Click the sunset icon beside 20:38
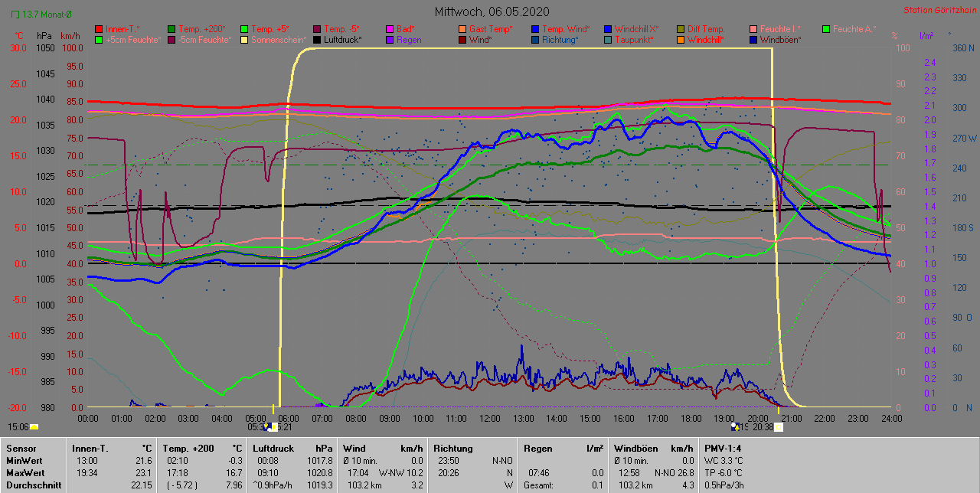Screen dimensions: 980x493 (779, 427)
